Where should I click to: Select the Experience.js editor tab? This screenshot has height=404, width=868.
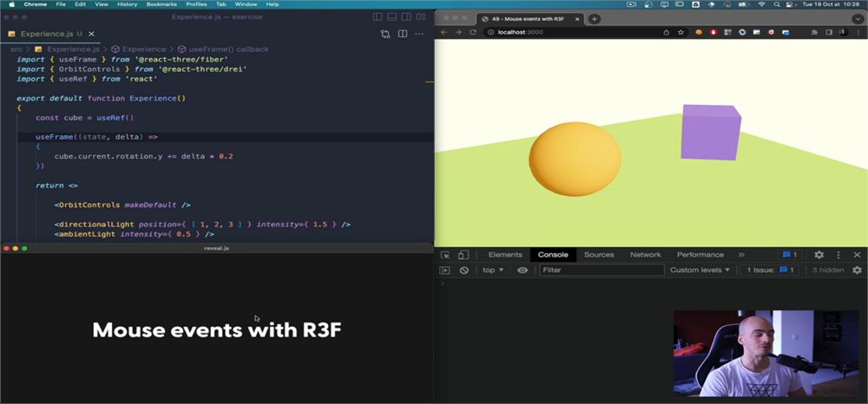point(50,34)
